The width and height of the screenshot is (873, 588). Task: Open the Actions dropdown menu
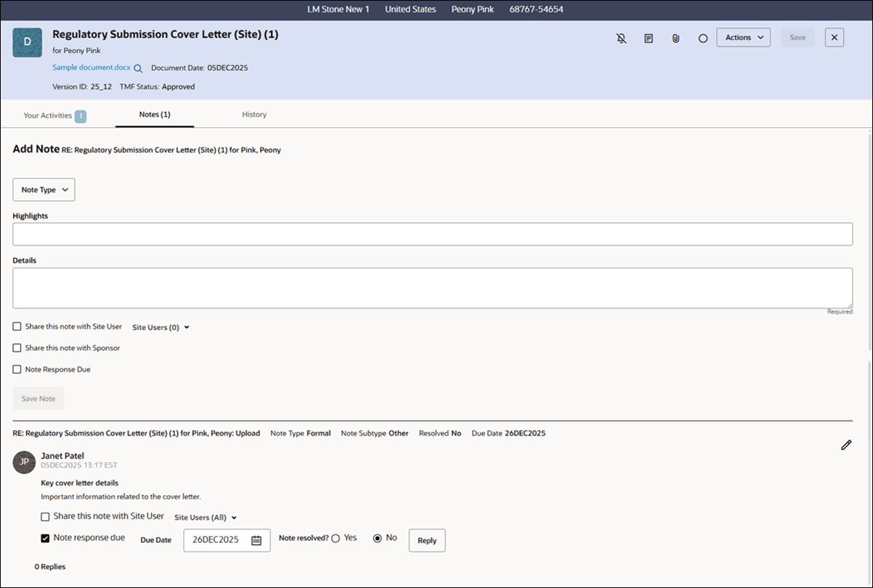tap(743, 37)
